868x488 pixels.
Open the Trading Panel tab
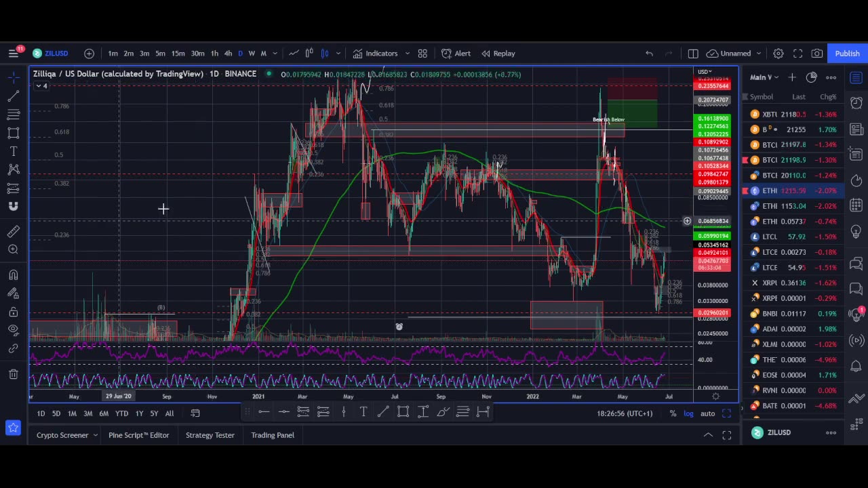pyautogui.click(x=273, y=435)
